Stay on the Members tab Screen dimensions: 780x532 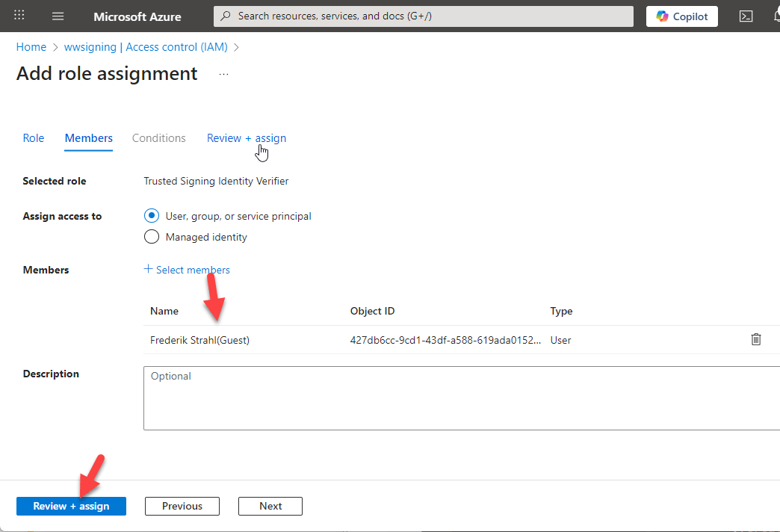[x=88, y=137]
